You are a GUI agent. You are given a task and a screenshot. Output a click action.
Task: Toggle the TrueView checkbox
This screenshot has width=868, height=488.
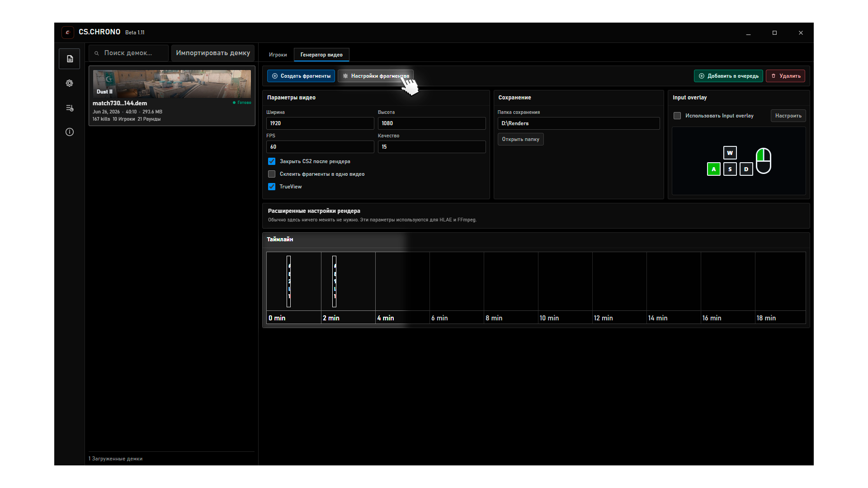pos(272,187)
